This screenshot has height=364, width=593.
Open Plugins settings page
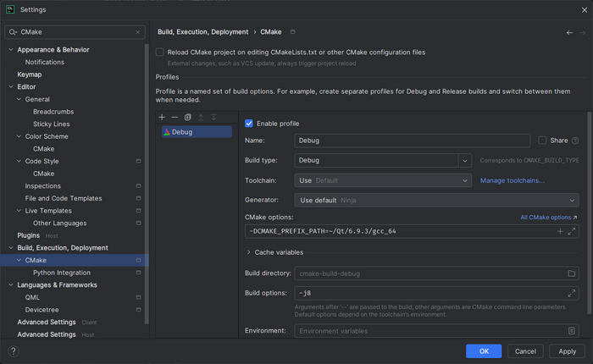coord(28,235)
